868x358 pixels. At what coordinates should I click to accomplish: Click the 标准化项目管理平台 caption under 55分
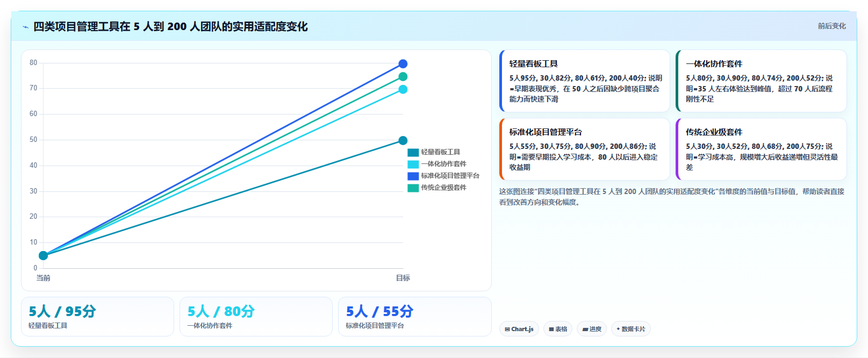(x=375, y=326)
